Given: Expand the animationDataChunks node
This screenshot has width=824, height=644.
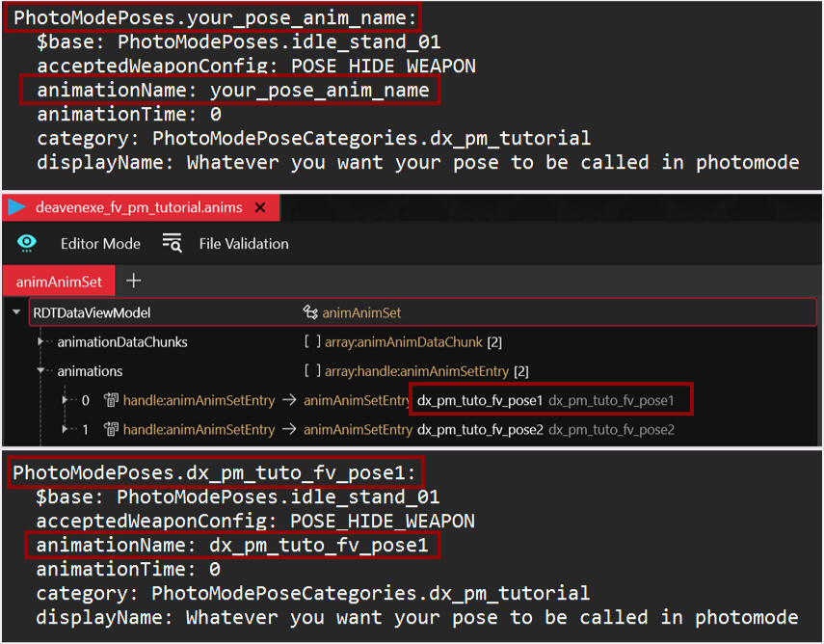Looking at the screenshot, I should (x=41, y=341).
